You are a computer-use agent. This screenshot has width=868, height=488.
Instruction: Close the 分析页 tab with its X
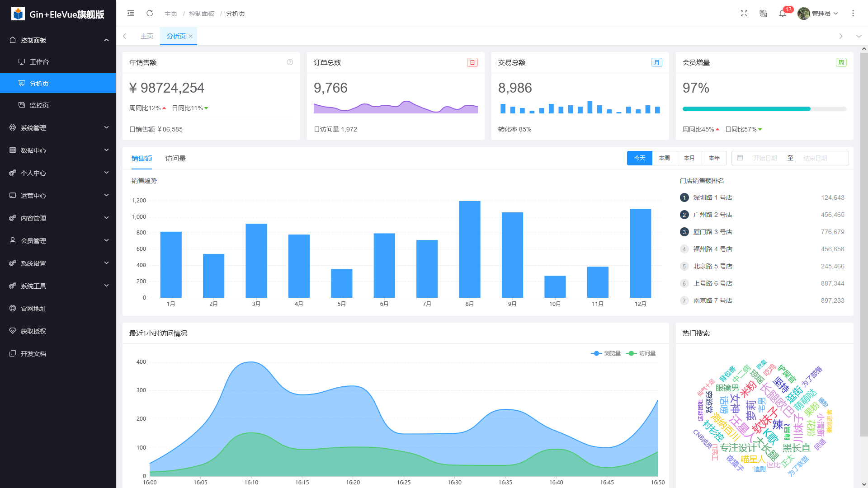191,37
